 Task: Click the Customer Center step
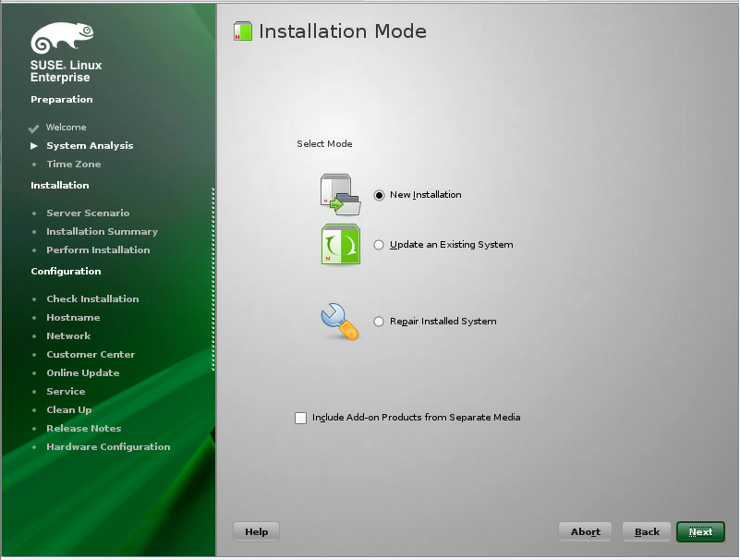tap(91, 354)
